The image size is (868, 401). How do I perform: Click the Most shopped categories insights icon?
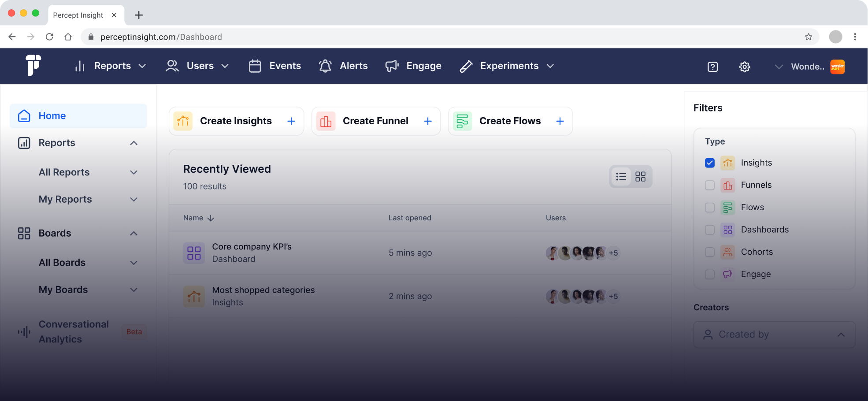tap(194, 296)
